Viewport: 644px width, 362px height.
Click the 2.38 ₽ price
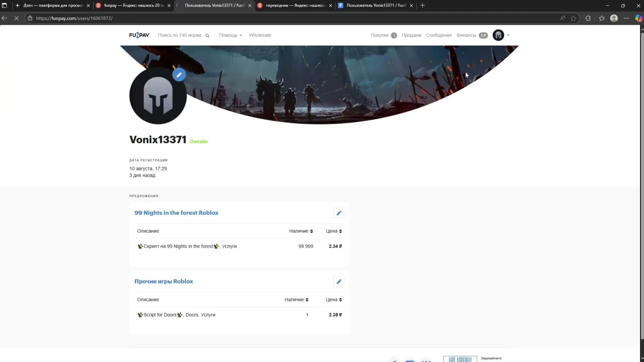click(336, 315)
